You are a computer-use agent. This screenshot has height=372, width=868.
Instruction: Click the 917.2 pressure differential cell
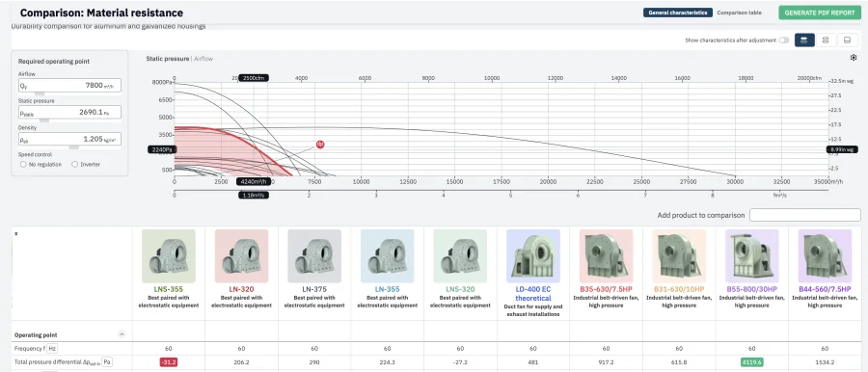(607, 362)
